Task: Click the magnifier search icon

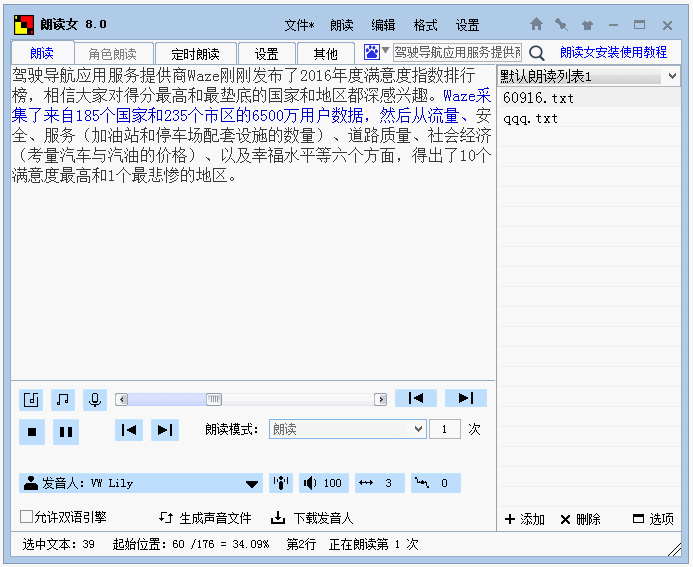Action: (x=537, y=53)
